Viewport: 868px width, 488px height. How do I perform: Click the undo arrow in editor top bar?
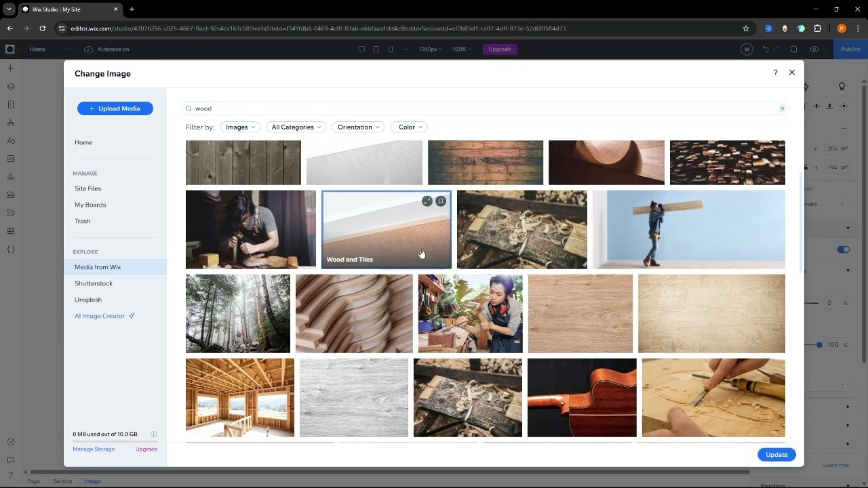click(766, 49)
